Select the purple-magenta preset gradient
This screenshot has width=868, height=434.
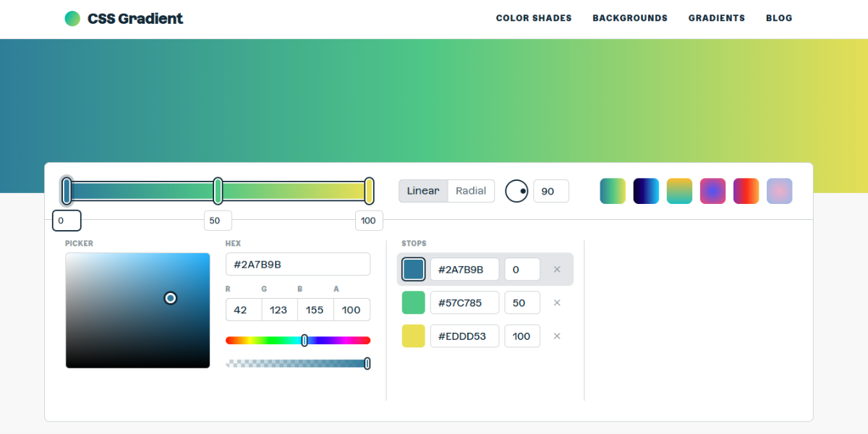click(x=712, y=190)
